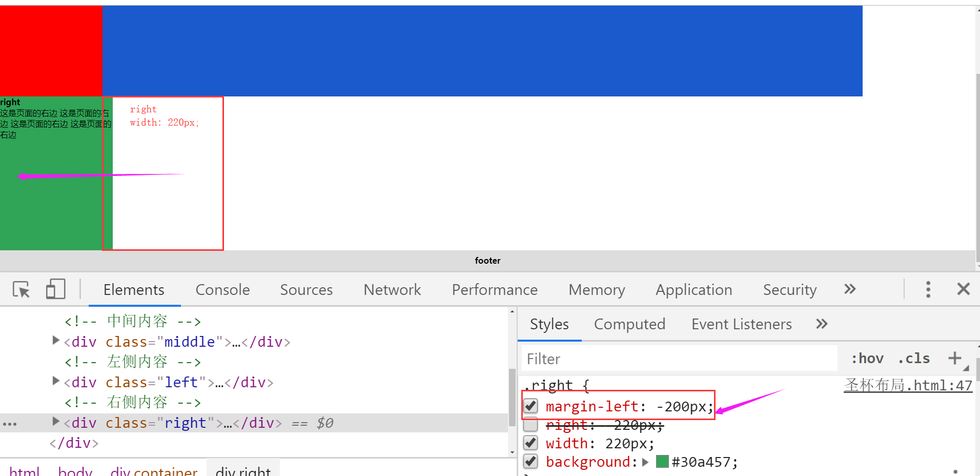Image resolution: width=980 pixels, height=476 pixels.
Task: Expand the div class left node
Action: click(56, 381)
